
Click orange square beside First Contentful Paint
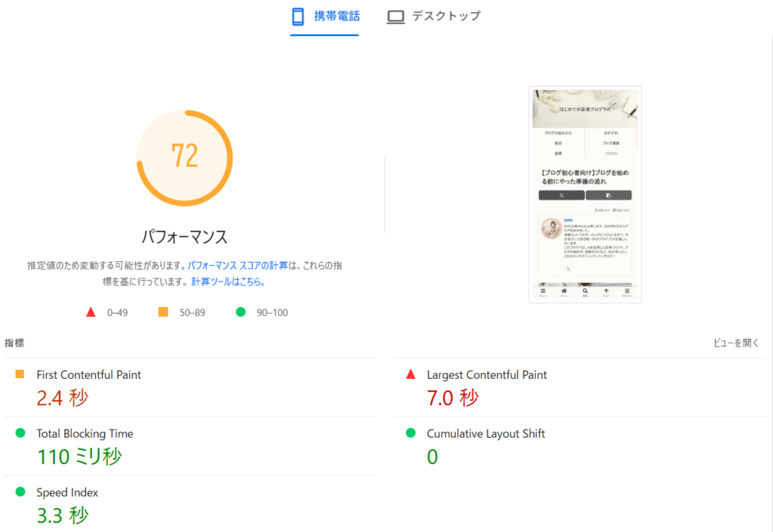pos(20,374)
